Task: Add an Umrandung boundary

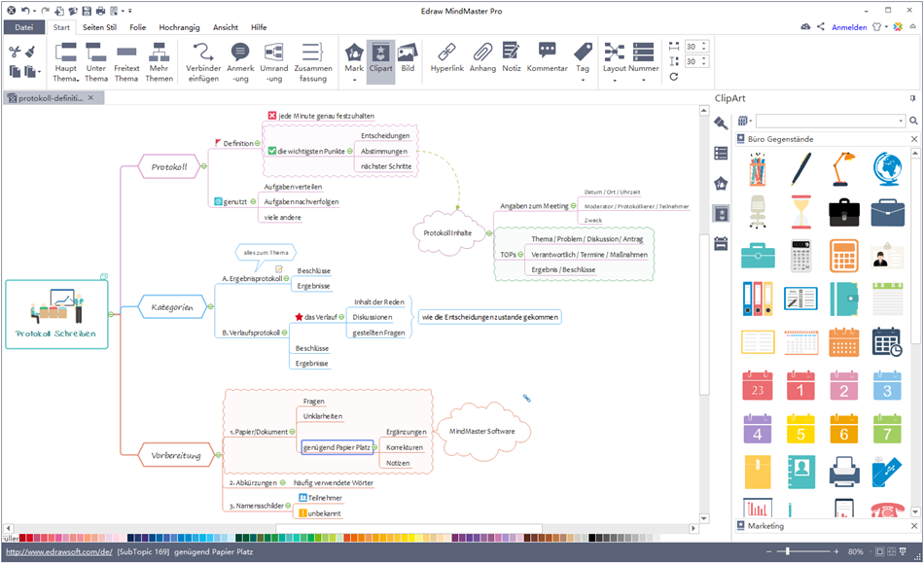Action: [274, 62]
